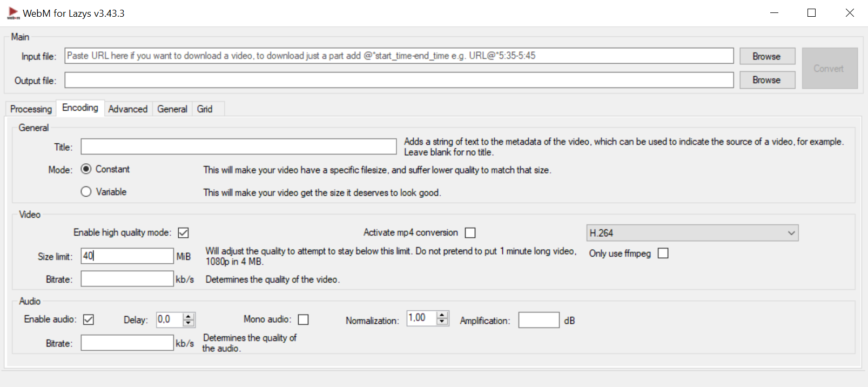Viewport: 868px width, 387px height.
Task: Click the Convert button
Action: (830, 68)
